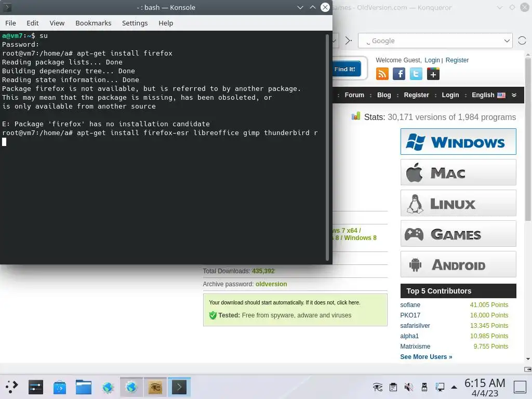532x399 pixels.
Task: Click the Facebook icon
Action: tap(399, 74)
